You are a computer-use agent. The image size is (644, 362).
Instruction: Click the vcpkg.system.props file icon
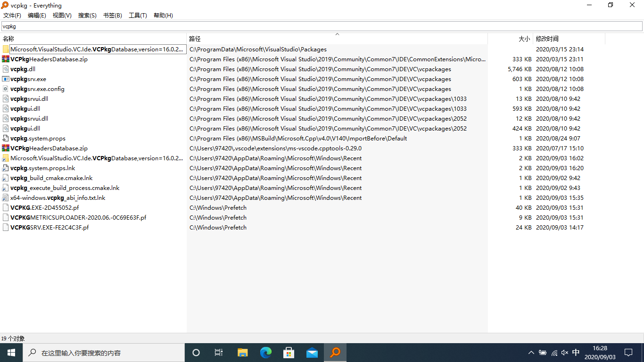click(x=6, y=138)
